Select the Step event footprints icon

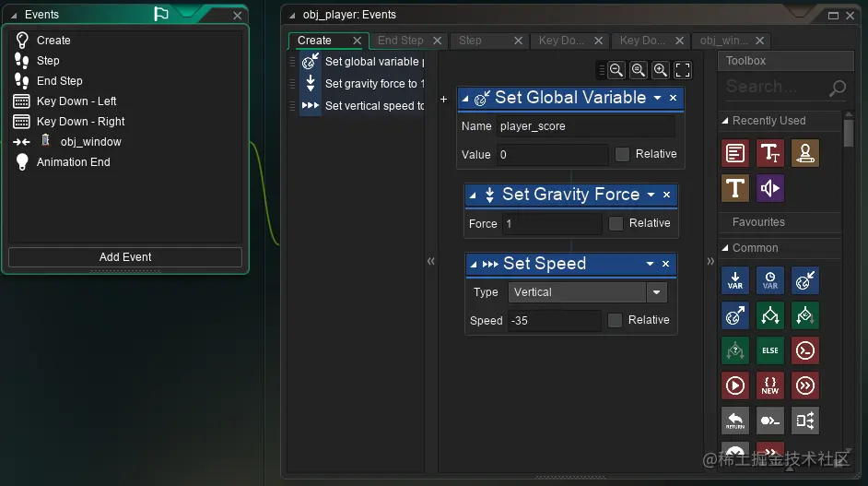[21, 60]
